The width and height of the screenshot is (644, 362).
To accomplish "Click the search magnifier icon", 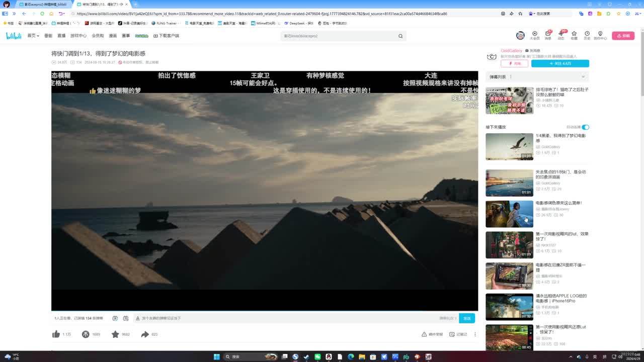I will coord(400,36).
